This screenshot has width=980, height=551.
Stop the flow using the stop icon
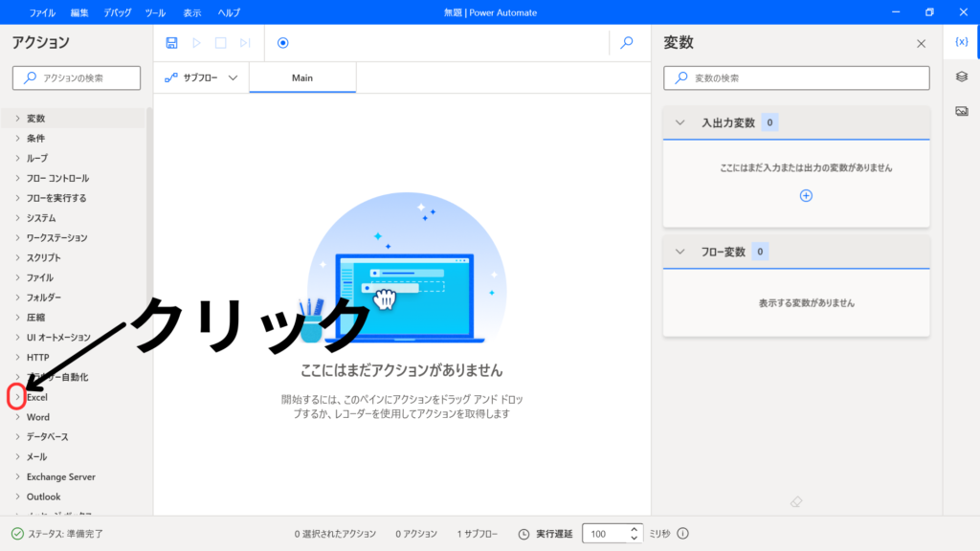221,42
